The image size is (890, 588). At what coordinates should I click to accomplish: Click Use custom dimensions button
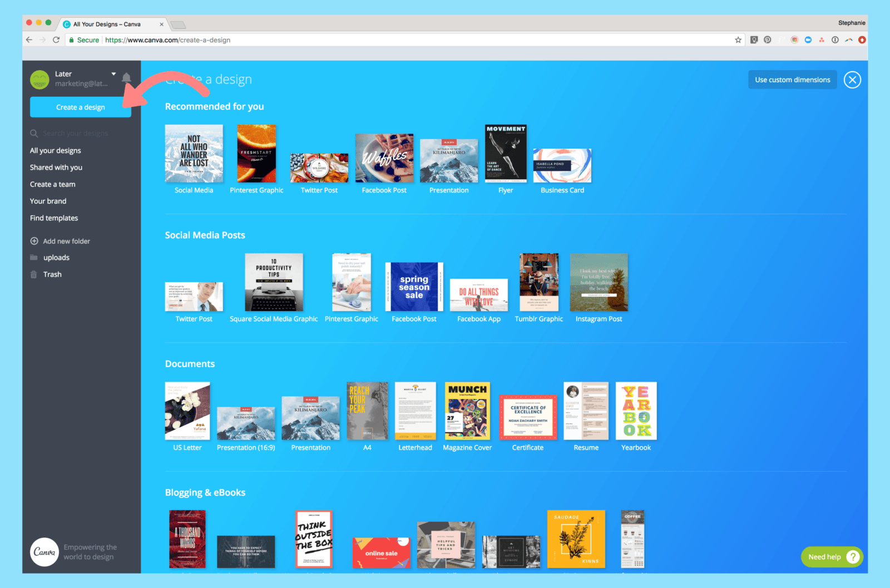pos(792,80)
